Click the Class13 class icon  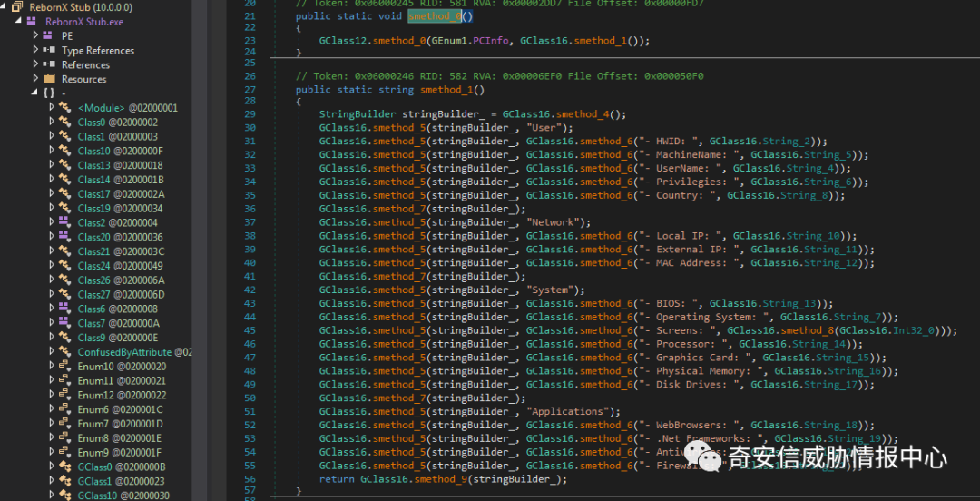coord(64,165)
